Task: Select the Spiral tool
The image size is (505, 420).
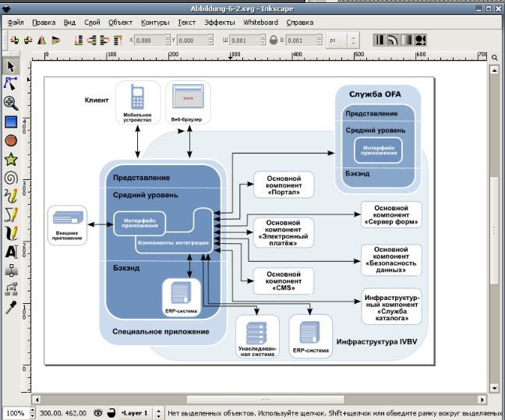Action: [11, 178]
